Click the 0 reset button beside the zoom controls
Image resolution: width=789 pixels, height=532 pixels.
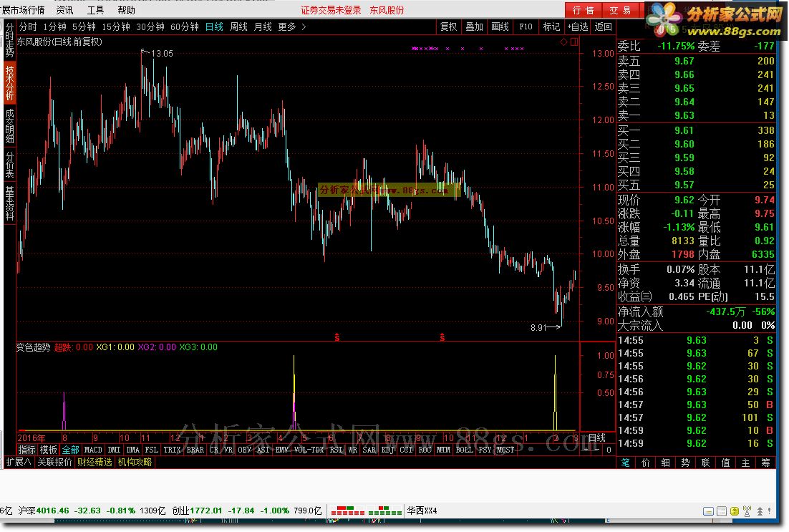pos(609,450)
